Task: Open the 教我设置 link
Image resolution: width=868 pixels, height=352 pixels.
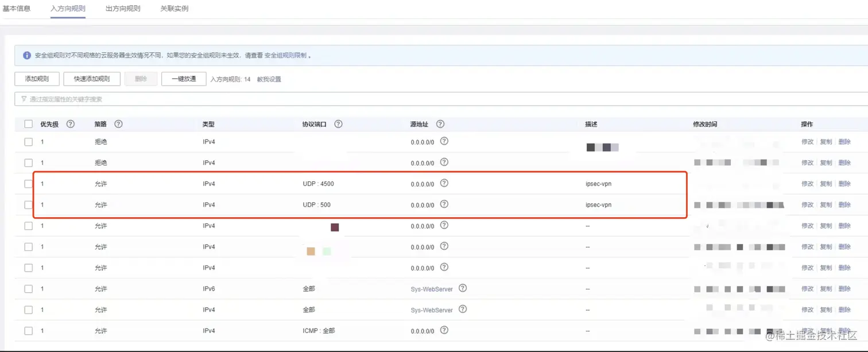Action: point(269,79)
